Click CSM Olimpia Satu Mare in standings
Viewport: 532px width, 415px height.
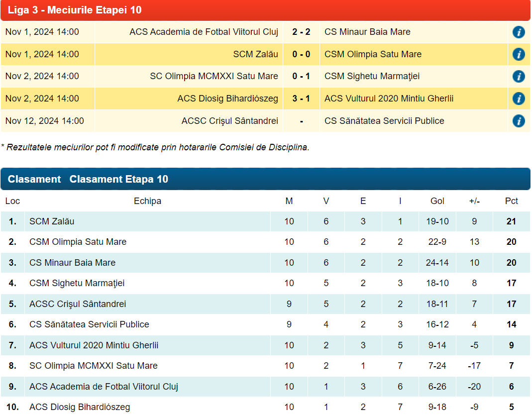pos(78,242)
